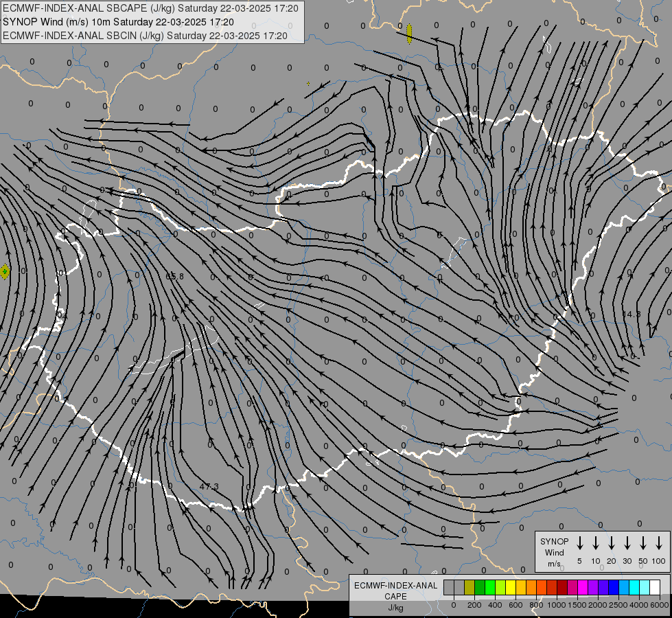Click the 200 tick label on the CAPE scale
Viewport: 672px width, 618px height.
click(x=474, y=605)
